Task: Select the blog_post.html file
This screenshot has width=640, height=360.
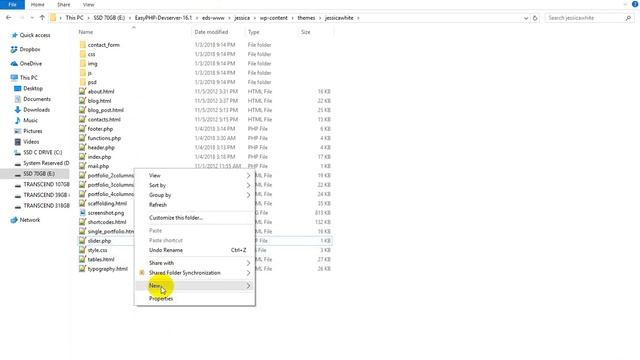Action: (105, 110)
